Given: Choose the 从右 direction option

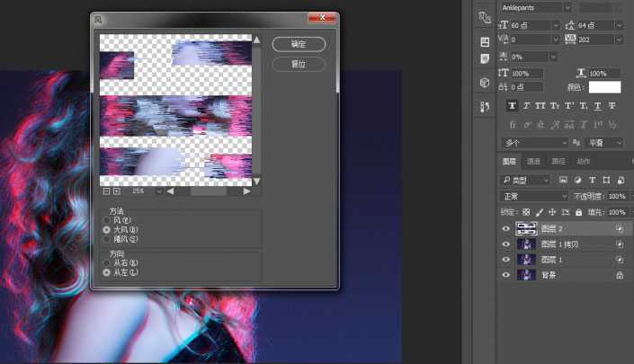Looking at the screenshot, I should (x=108, y=263).
